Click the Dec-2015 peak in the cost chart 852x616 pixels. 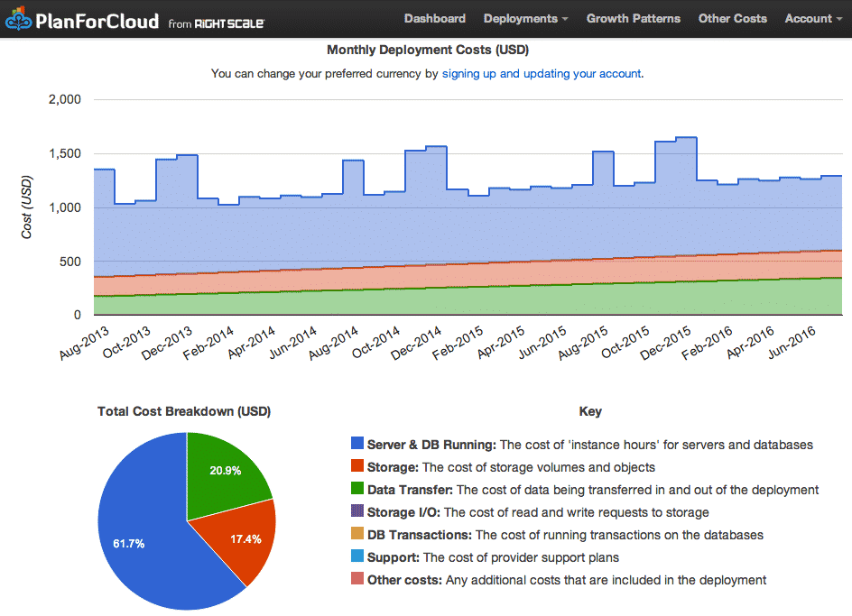686,138
